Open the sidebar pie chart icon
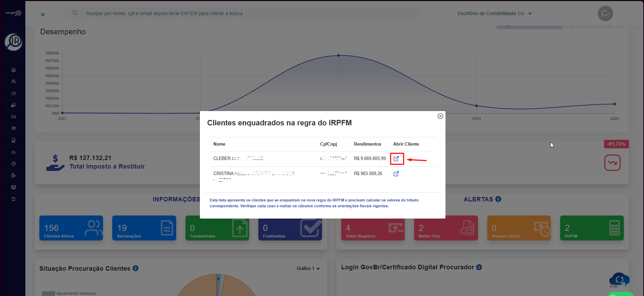 click(14, 164)
